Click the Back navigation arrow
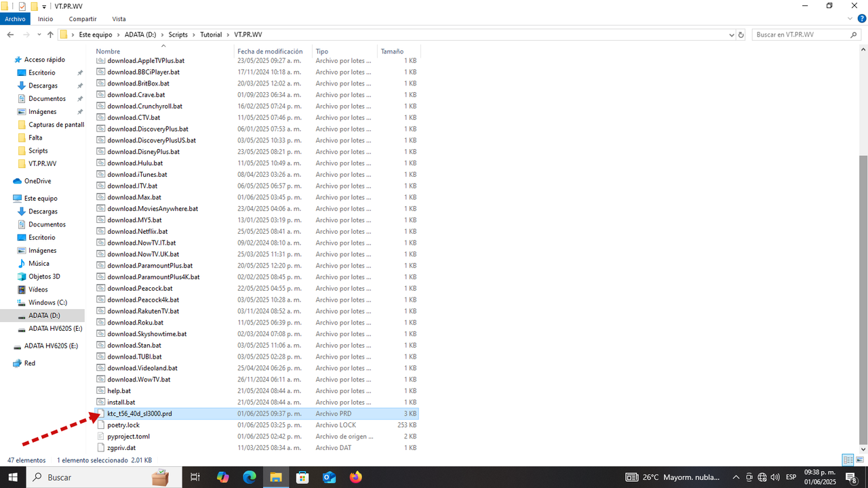 10,35
